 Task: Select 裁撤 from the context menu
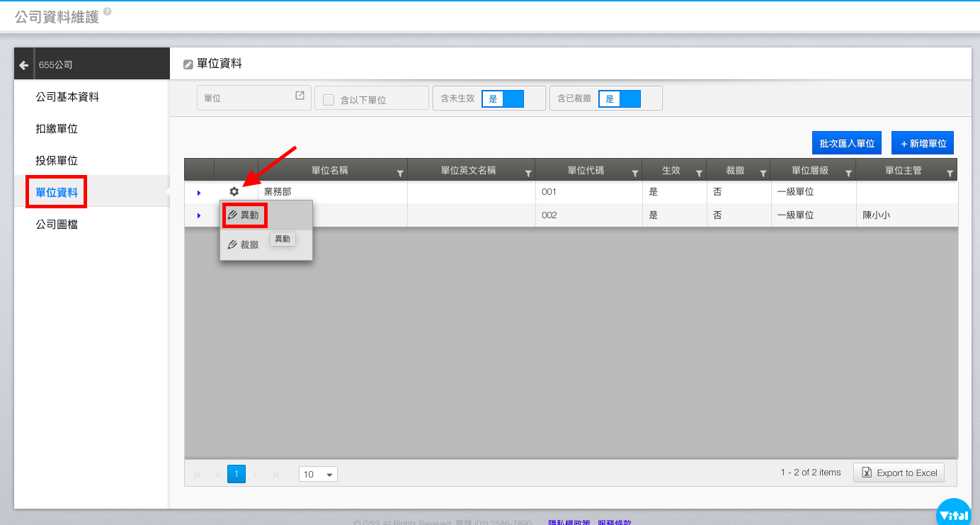point(243,244)
